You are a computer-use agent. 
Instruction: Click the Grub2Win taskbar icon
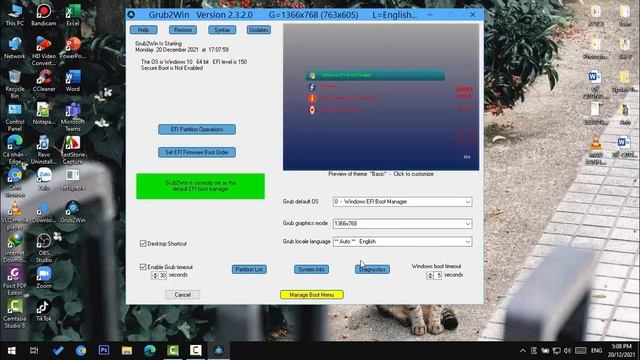click(219, 351)
